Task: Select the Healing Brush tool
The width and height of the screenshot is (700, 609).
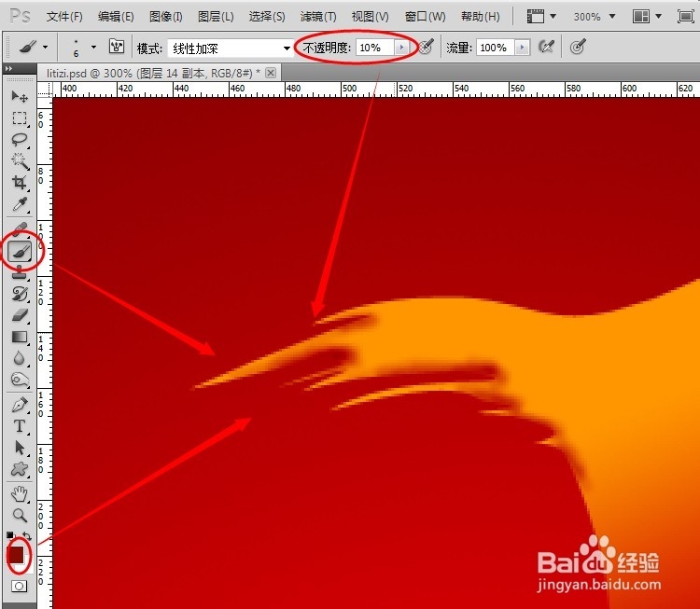Action: pos(20,229)
